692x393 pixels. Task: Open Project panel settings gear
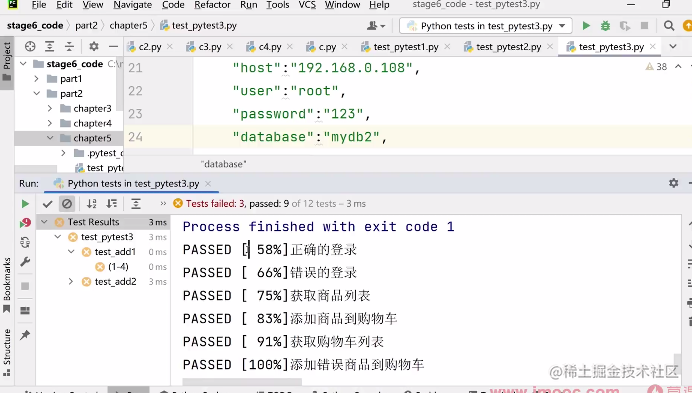(x=94, y=46)
